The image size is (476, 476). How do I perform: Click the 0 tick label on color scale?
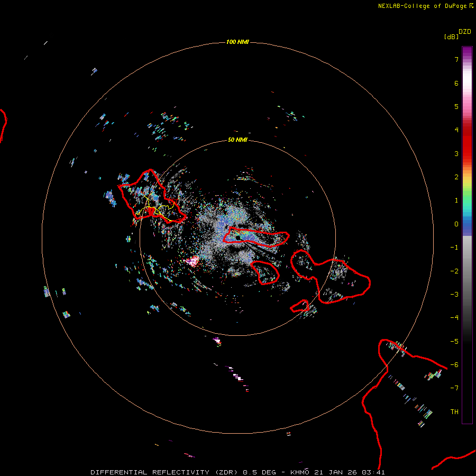[x=456, y=224]
